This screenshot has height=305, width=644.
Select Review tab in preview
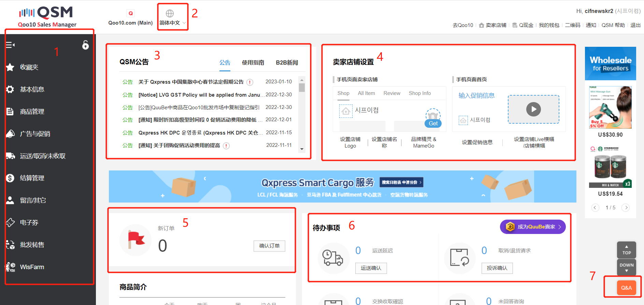[x=392, y=93]
